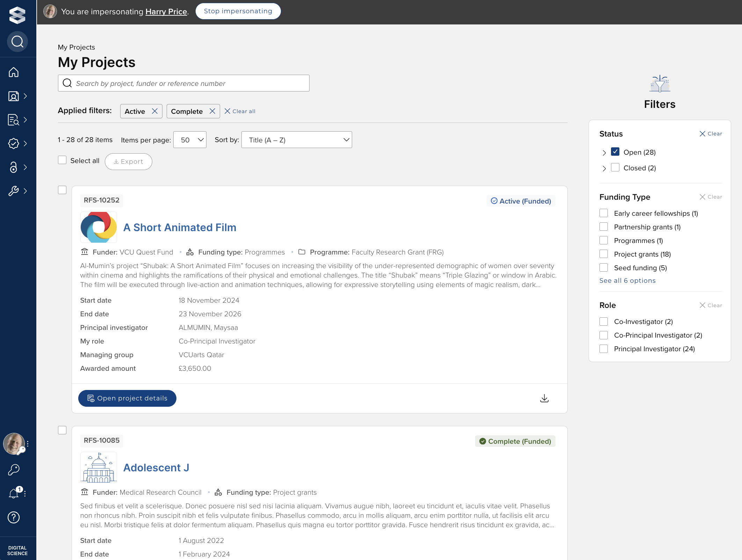Expand the profile sidebar menu chevron

point(25,96)
